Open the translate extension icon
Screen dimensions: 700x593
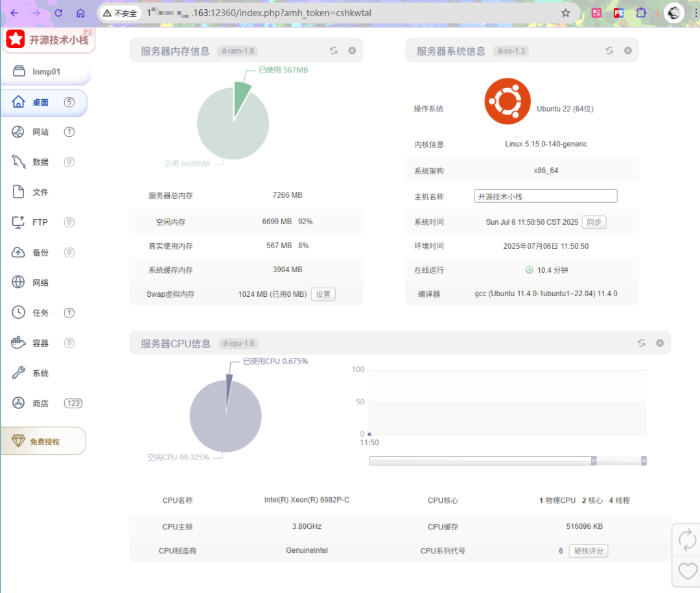[596, 13]
